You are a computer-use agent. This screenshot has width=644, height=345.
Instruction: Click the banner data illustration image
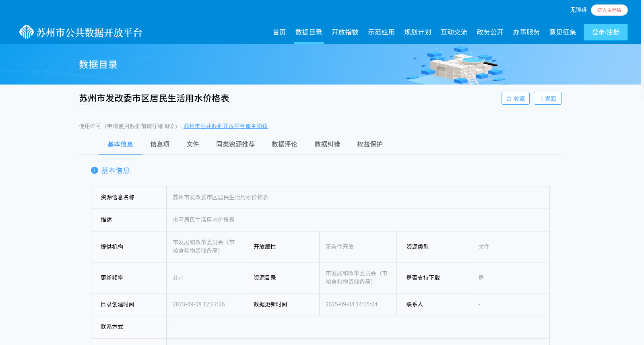(459, 64)
